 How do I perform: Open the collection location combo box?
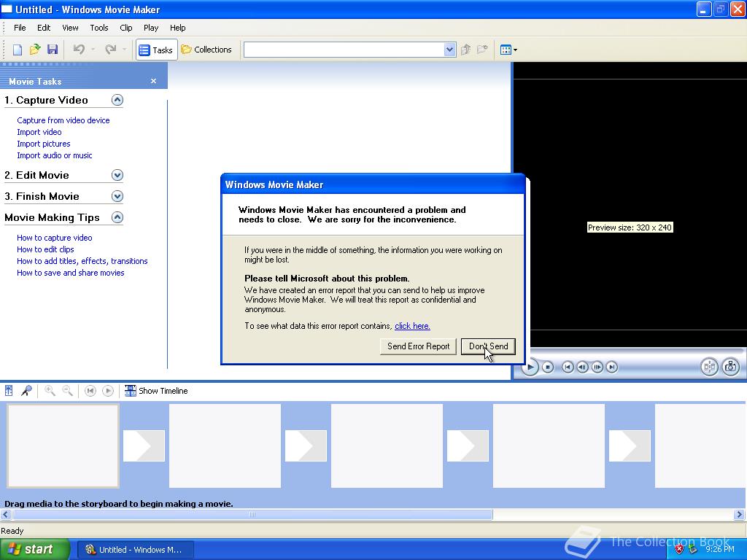[x=349, y=50]
